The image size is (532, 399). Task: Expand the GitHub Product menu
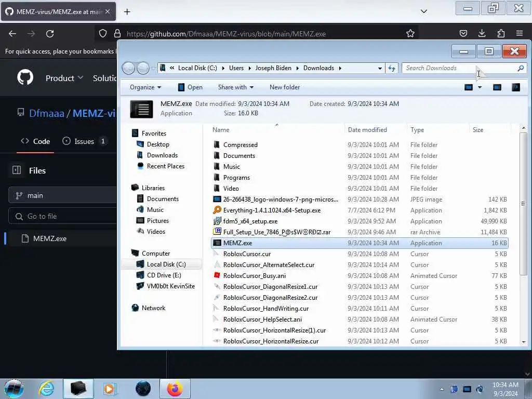click(64, 78)
